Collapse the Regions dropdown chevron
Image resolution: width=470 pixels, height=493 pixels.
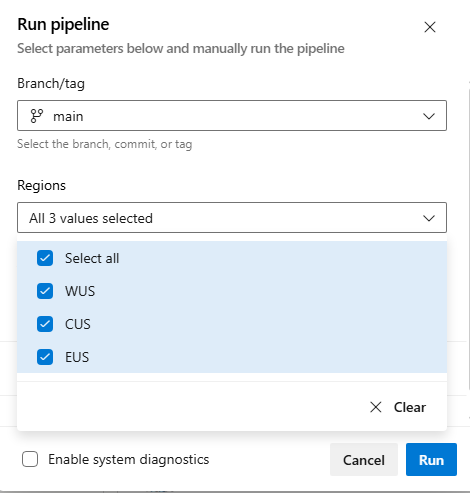coord(429,218)
